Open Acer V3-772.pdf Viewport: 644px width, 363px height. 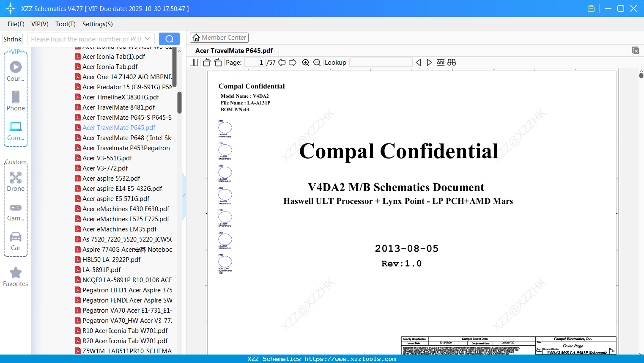101,168
